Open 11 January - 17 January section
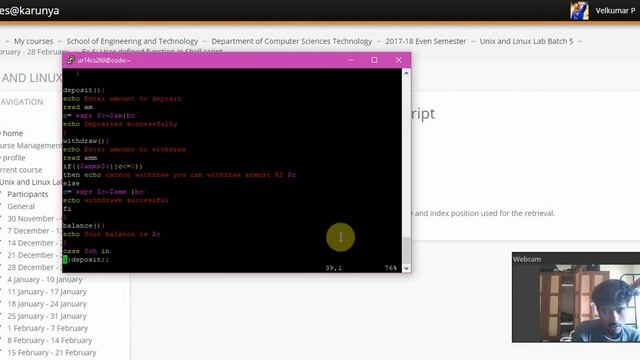This screenshot has height=360, width=640. pyautogui.click(x=47, y=292)
